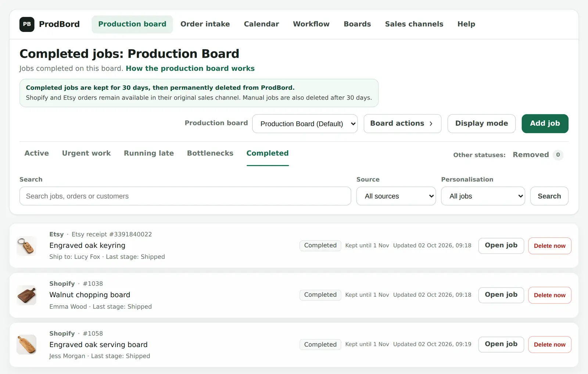View the Bottlenecks tab
The image size is (588, 374).
(210, 153)
